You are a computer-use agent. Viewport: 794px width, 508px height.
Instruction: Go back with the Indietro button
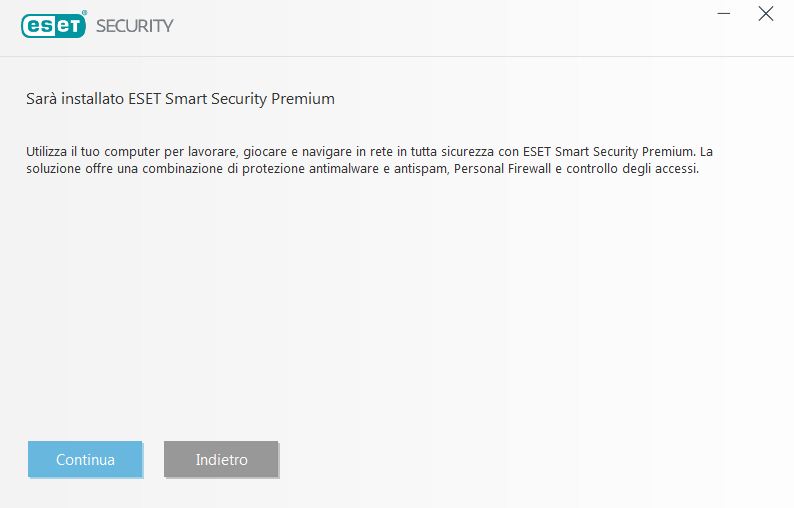221,460
